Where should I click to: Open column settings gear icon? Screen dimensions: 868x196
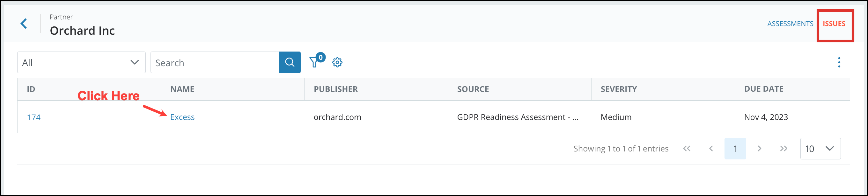(337, 62)
